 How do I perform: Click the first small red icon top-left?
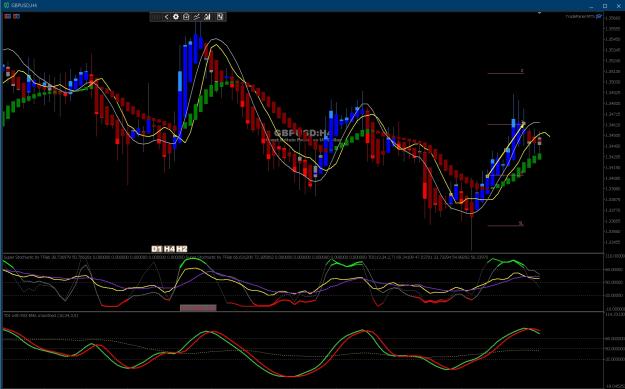(7, 16)
